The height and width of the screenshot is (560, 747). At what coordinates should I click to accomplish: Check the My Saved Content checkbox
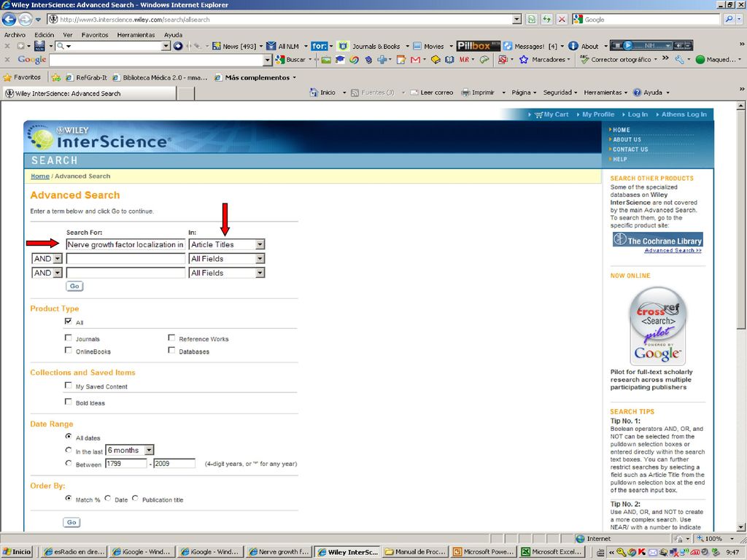68,385
